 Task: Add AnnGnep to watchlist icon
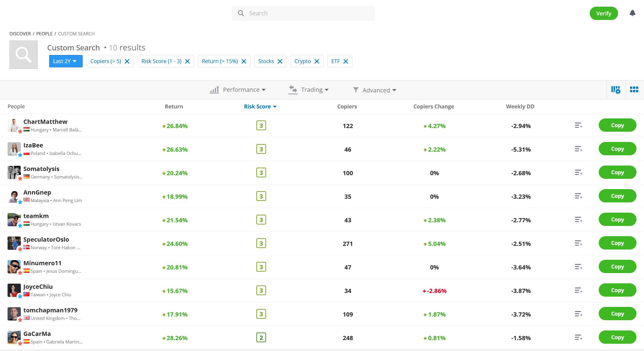click(578, 196)
